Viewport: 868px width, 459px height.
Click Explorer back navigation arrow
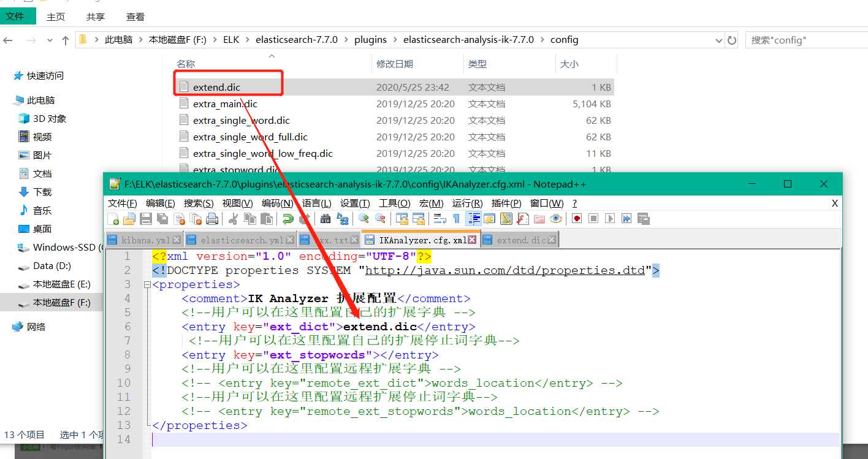[x=8, y=40]
